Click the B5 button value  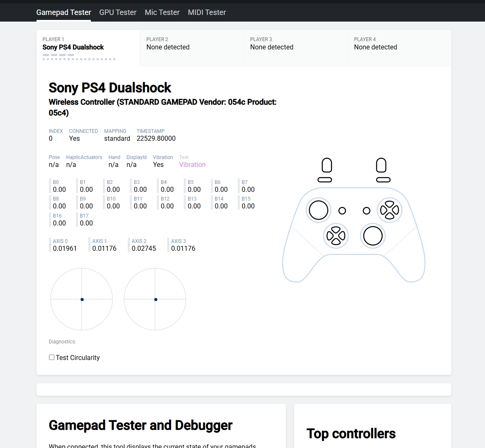tap(194, 189)
